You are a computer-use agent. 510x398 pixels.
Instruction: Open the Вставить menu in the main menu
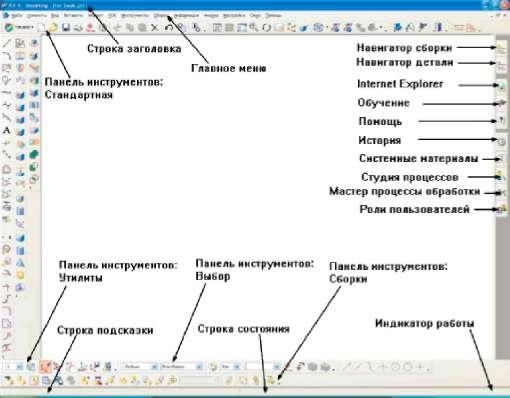point(73,15)
